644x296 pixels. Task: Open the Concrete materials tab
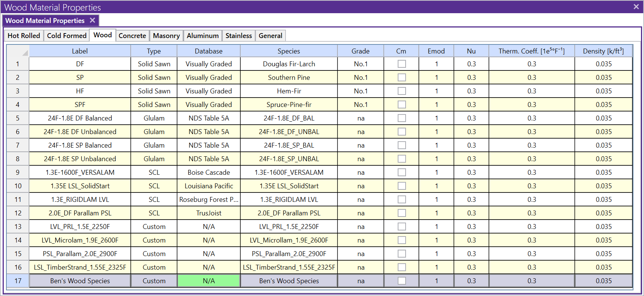point(132,36)
